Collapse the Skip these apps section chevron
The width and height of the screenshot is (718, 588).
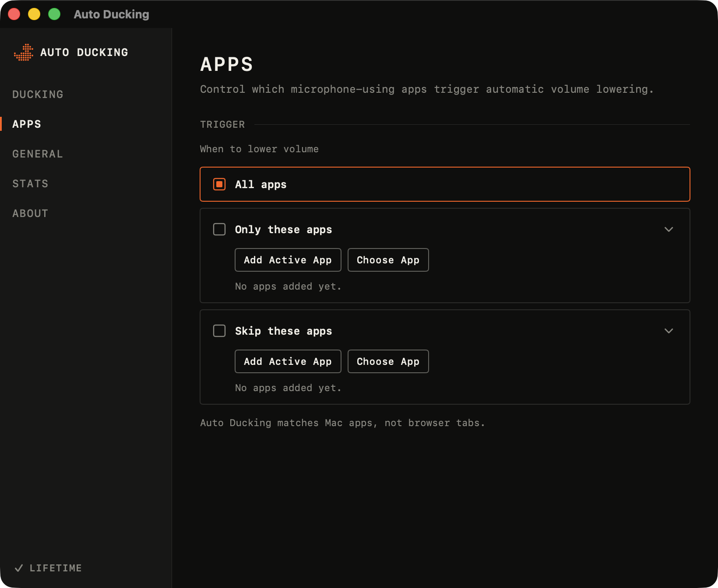[x=669, y=331]
